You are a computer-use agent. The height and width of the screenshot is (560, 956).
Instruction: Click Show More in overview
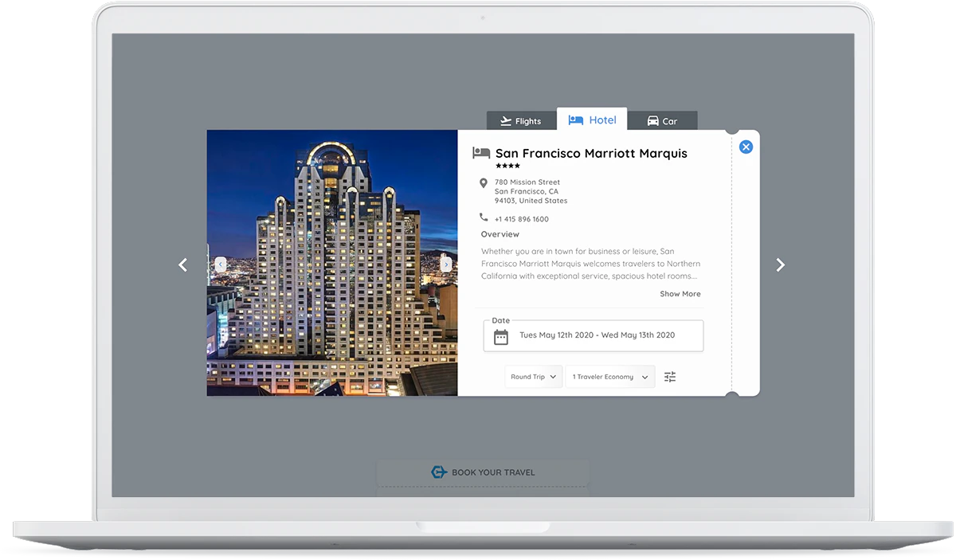pos(680,294)
